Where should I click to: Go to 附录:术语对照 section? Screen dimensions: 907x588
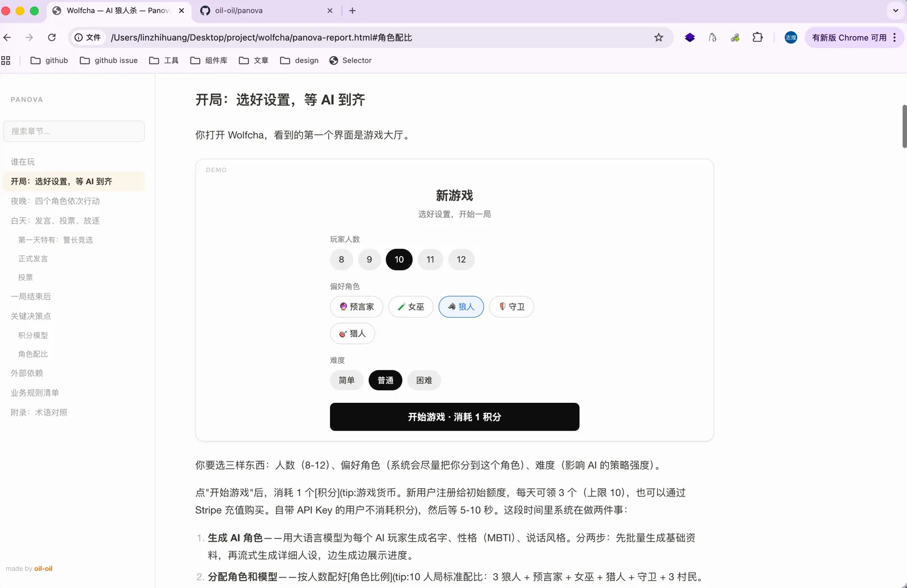point(39,412)
